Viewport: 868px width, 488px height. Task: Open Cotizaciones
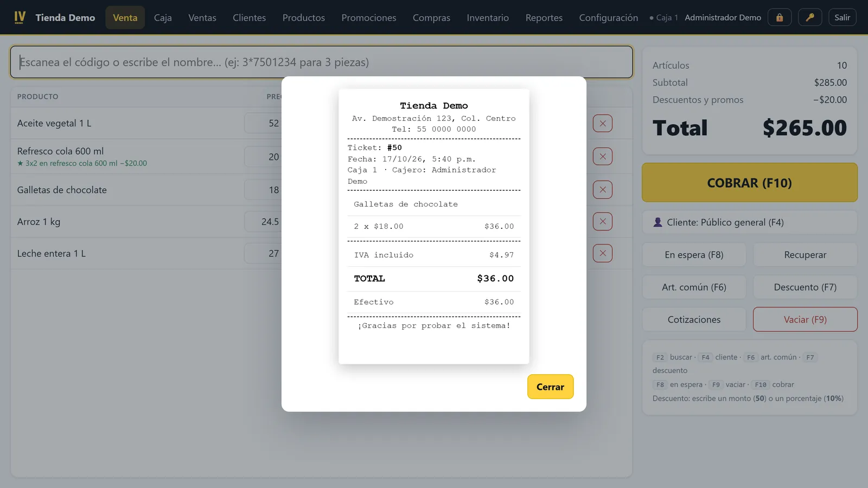pyautogui.click(x=694, y=319)
